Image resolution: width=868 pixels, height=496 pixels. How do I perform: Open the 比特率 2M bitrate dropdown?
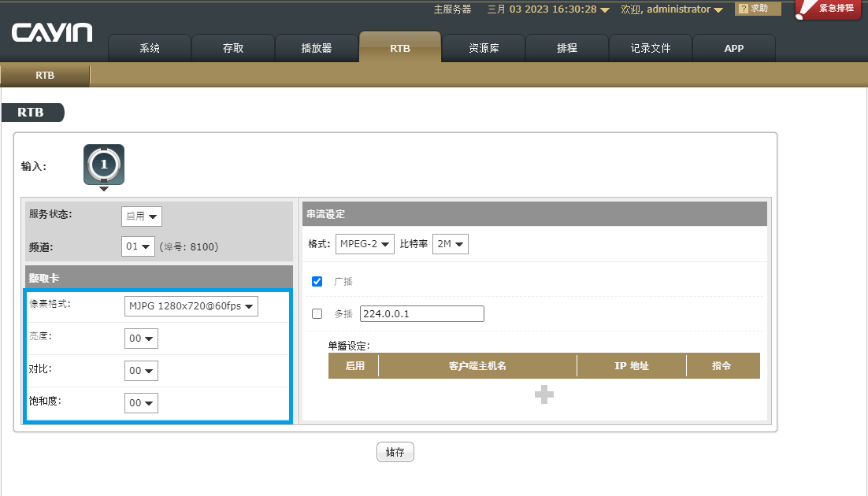(x=451, y=244)
